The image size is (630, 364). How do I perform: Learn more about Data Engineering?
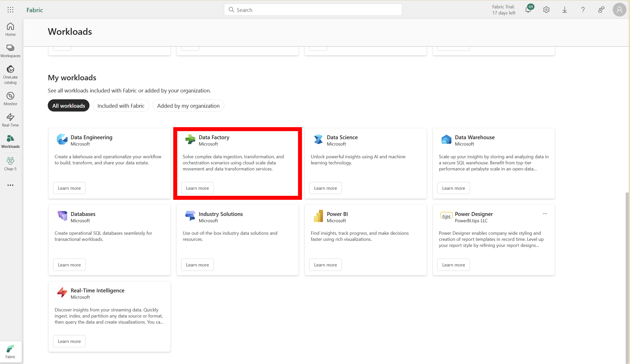pyautogui.click(x=69, y=188)
